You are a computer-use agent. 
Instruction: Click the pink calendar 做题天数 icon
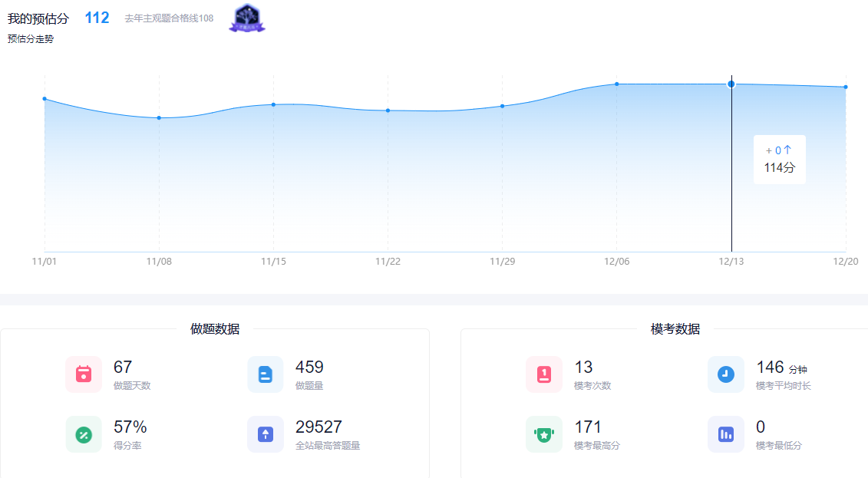click(84, 374)
